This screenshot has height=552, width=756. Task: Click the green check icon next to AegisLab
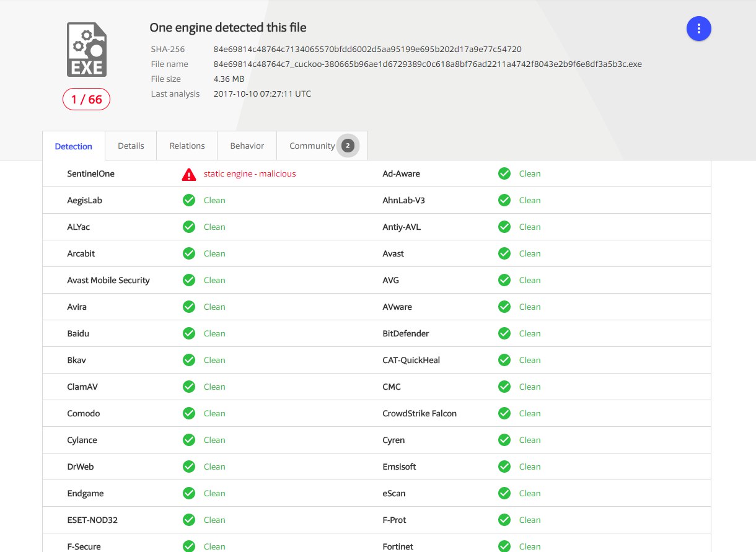point(189,200)
